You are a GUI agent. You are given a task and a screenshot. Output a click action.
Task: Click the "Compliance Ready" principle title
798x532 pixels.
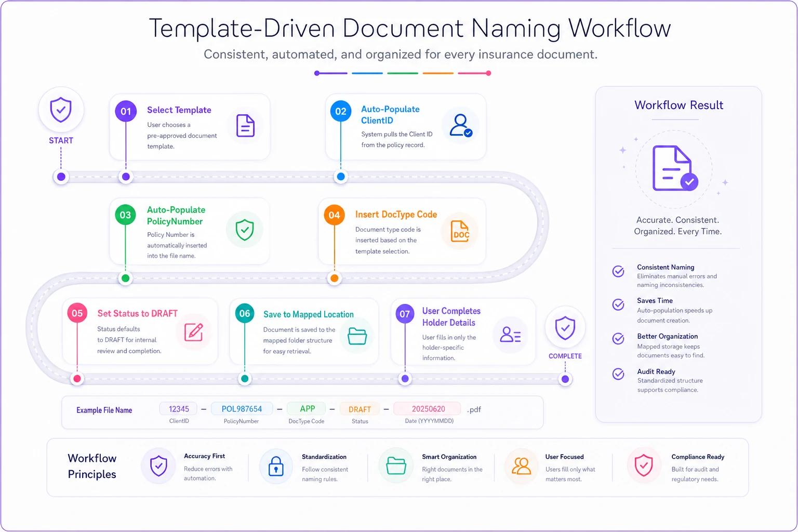(x=698, y=457)
